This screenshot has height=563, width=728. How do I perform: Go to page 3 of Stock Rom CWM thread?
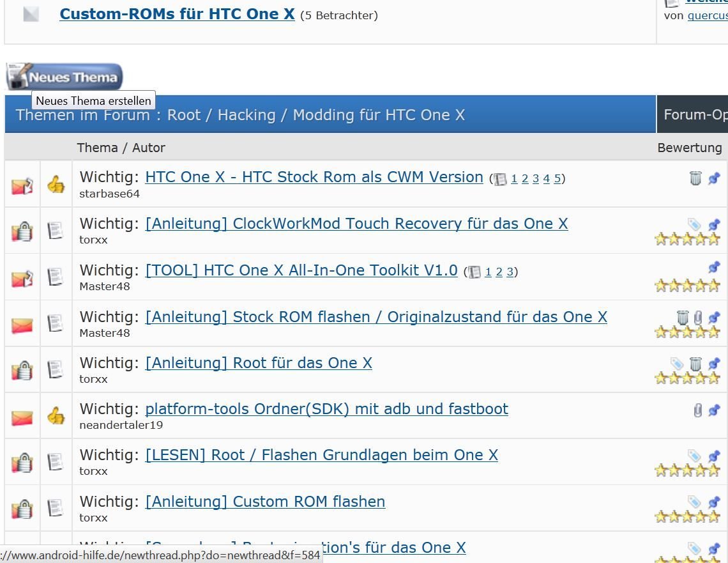click(x=535, y=179)
